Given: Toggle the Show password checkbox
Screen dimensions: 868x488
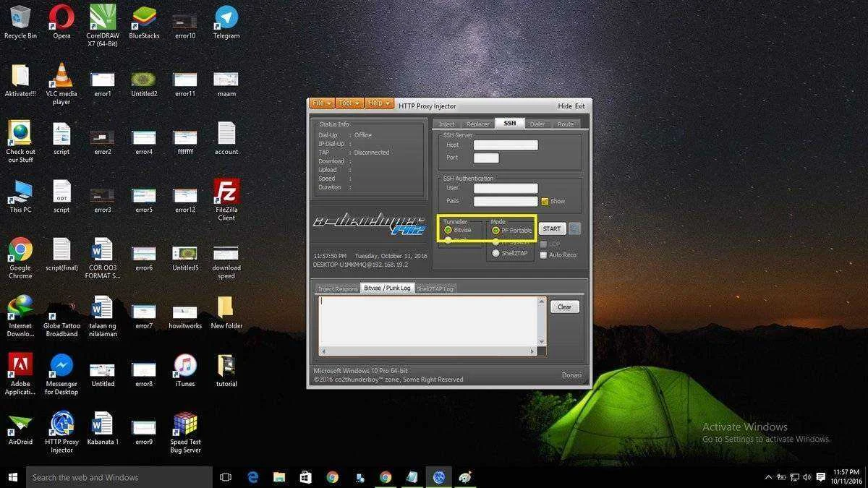Looking at the screenshot, I should point(545,201).
